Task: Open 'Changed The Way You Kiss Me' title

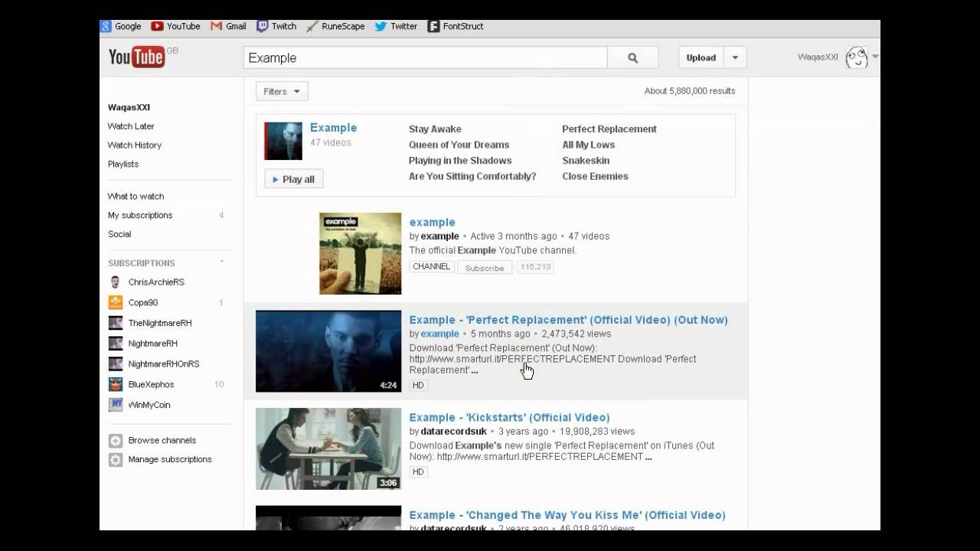Action: point(567,515)
